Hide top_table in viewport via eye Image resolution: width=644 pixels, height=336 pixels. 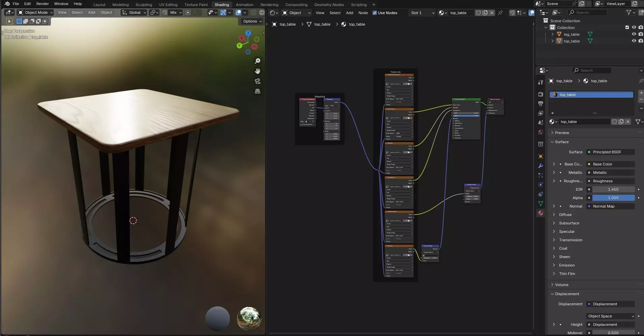(634, 41)
